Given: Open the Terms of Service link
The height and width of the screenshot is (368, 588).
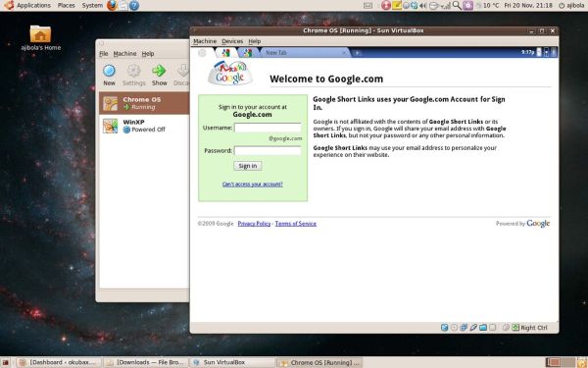Looking at the screenshot, I should 296,224.
